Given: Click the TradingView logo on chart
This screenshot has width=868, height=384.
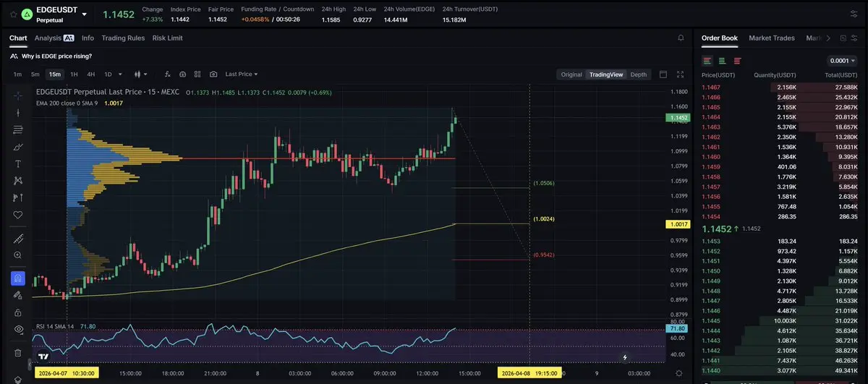Looking at the screenshot, I should pos(43,357).
